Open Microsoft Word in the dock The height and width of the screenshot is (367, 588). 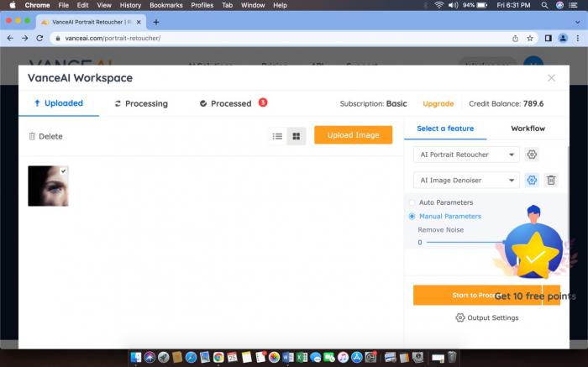pos(288,357)
